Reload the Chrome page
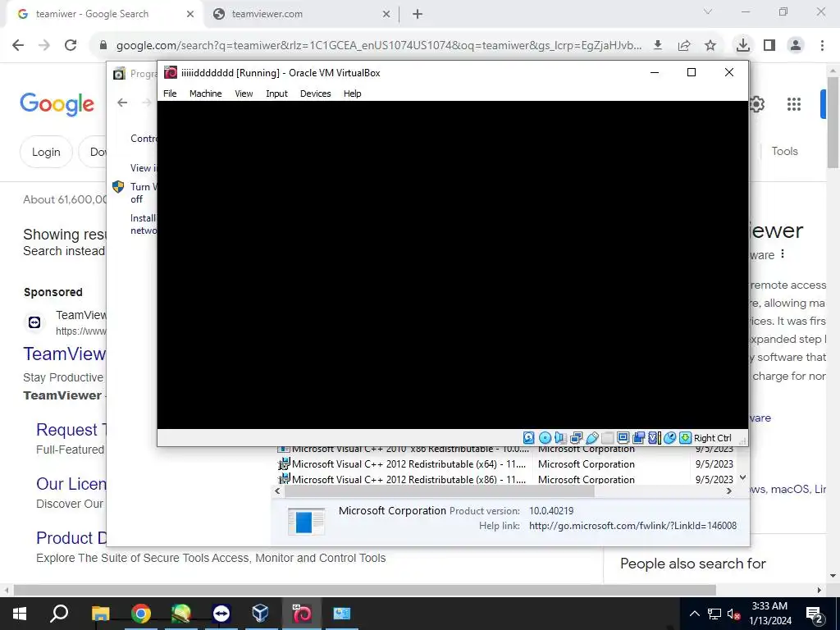840x630 pixels. coord(71,45)
